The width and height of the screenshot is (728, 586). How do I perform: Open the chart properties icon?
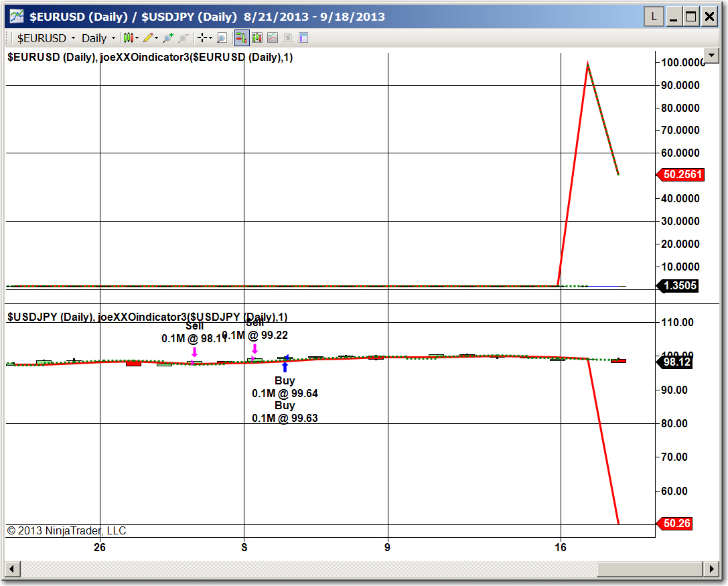pyautogui.click(x=303, y=38)
